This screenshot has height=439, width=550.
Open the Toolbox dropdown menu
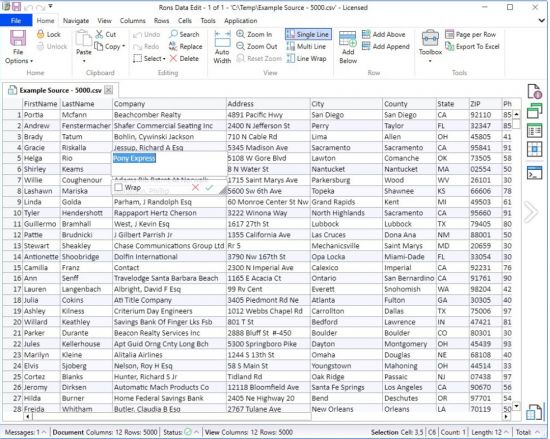(430, 47)
